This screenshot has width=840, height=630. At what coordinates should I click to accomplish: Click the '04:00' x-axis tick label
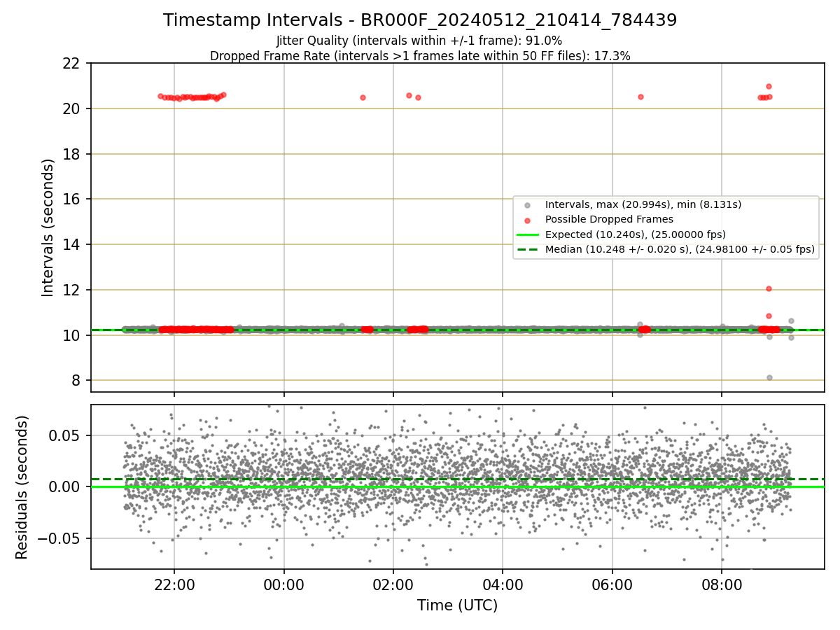tap(502, 585)
